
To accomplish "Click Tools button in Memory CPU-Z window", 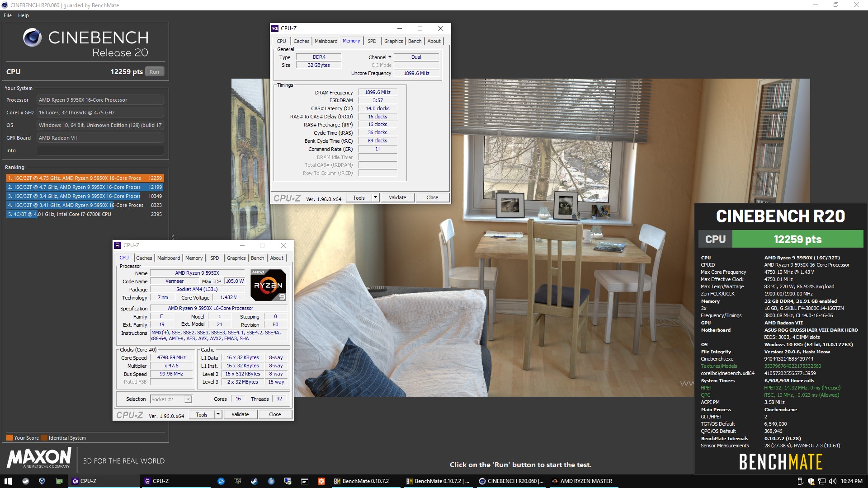I will (359, 197).
